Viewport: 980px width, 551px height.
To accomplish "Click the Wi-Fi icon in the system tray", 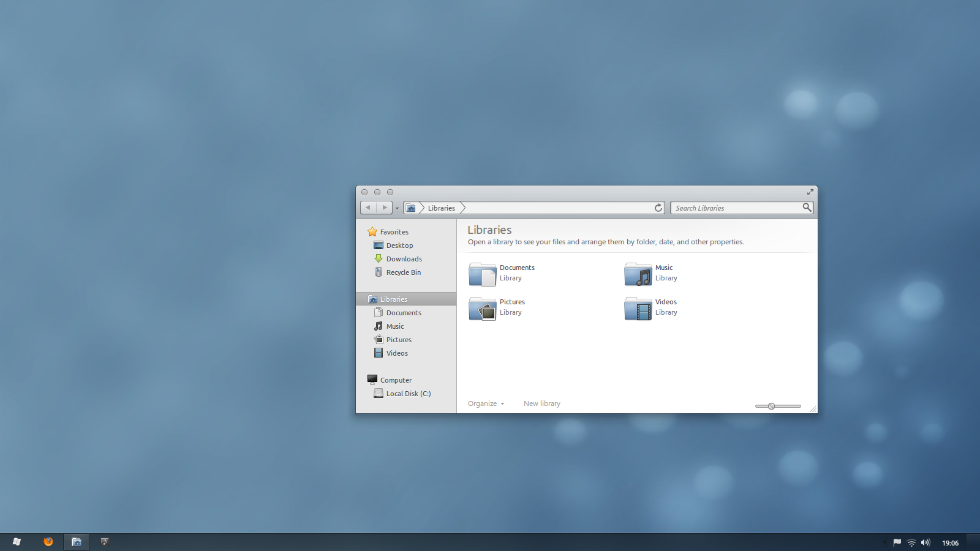I will [911, 542].
